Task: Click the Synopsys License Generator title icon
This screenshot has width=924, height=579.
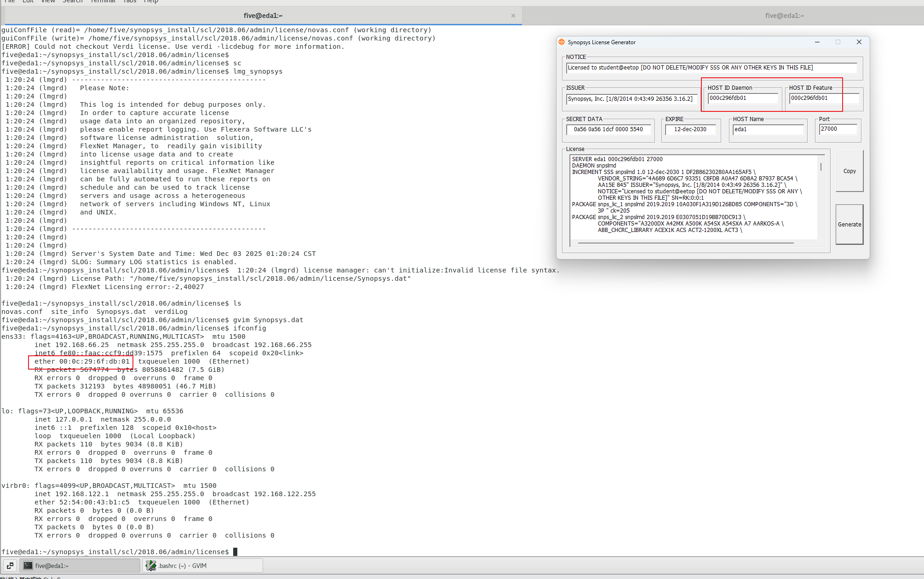Action: (562, 42)
